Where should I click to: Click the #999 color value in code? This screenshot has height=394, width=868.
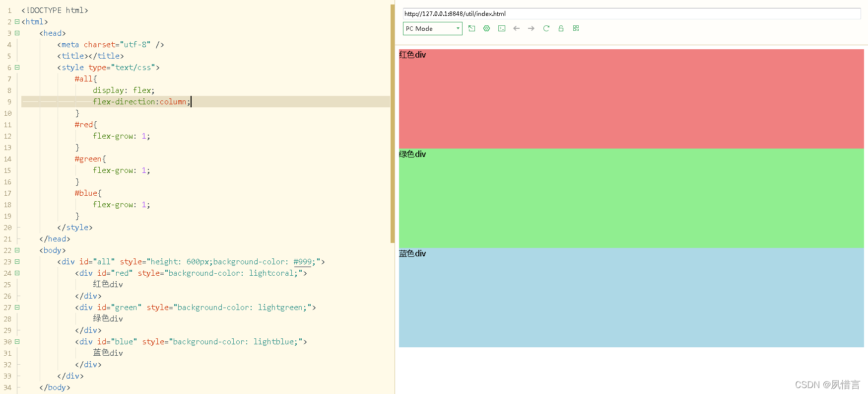coord(302,262)
